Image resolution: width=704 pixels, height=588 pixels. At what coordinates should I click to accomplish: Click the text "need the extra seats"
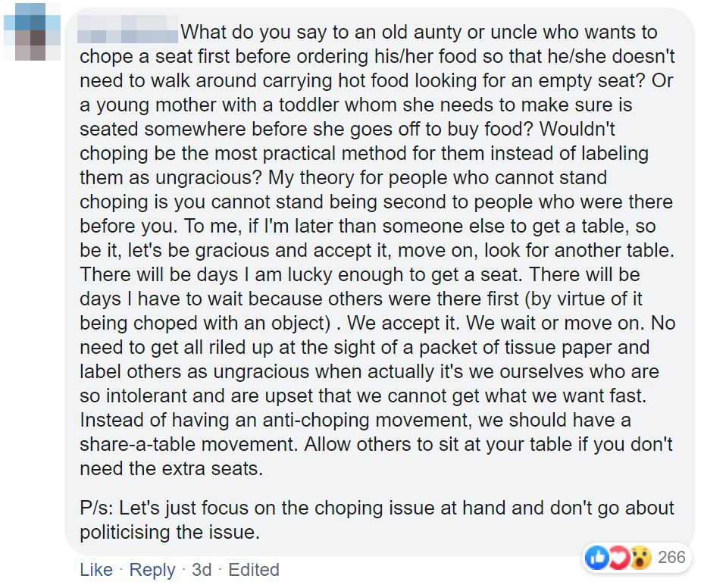click(x=171, y=468)
